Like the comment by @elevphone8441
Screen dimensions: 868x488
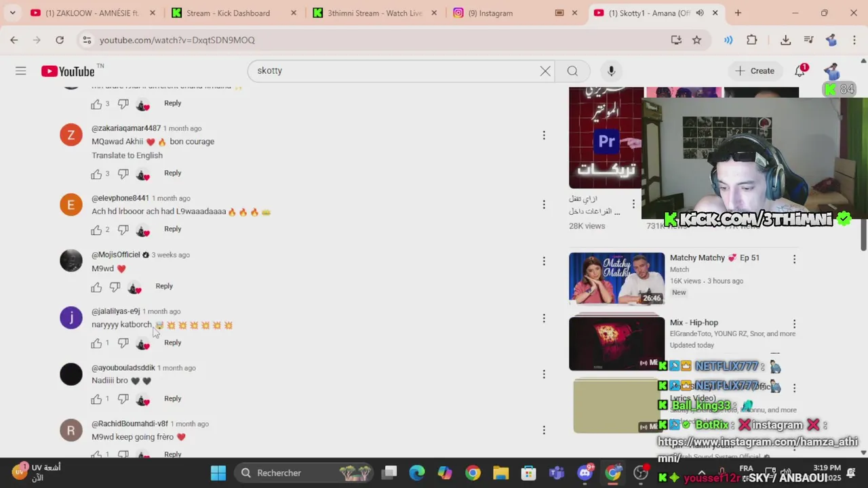96,230
